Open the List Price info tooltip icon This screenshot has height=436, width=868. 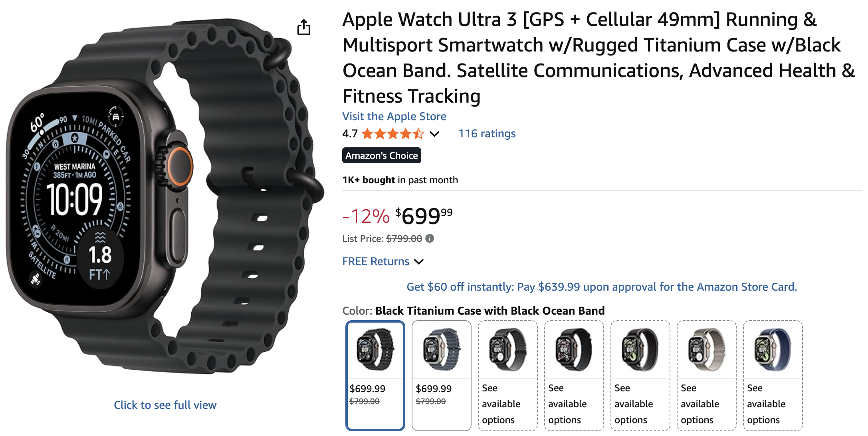pos(429,238)
